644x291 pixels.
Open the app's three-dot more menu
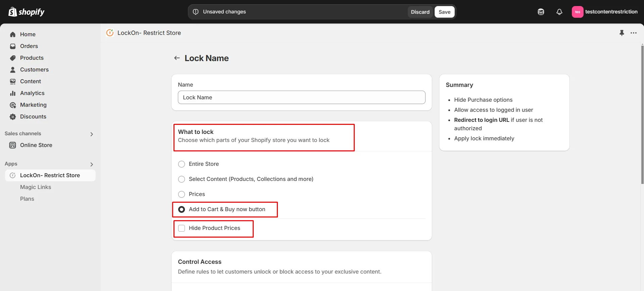634,33
